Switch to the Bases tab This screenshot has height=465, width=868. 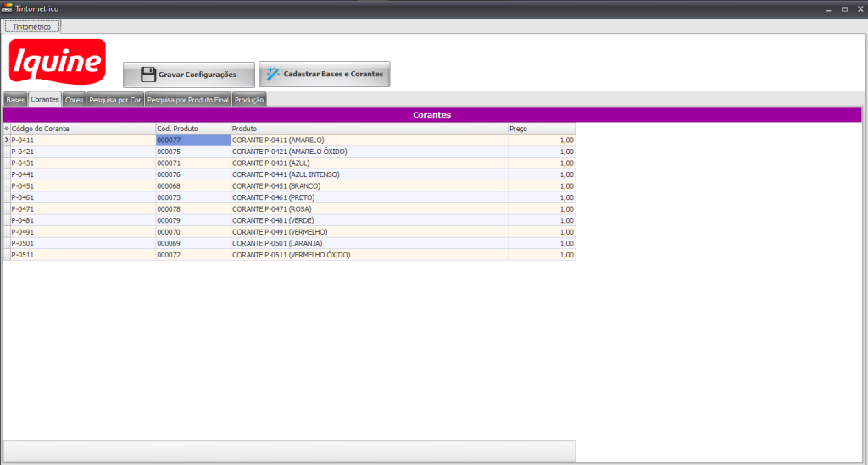15,100
